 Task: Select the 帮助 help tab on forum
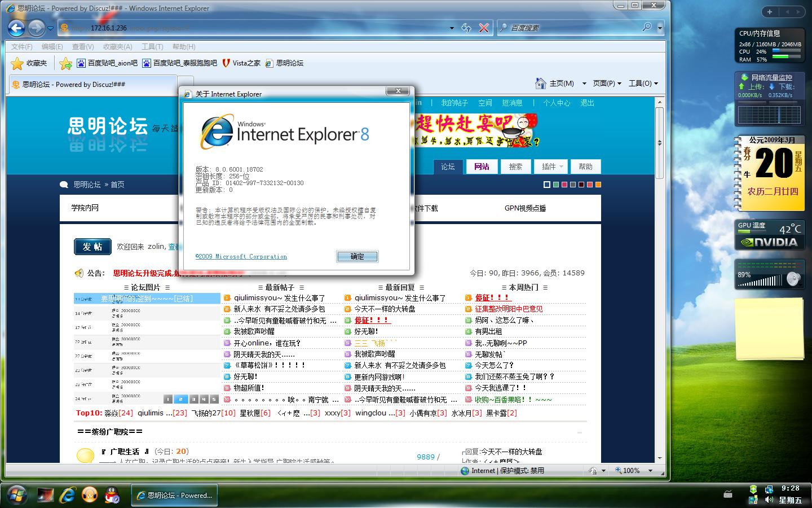pyautogui.click(x=585, y=167)
